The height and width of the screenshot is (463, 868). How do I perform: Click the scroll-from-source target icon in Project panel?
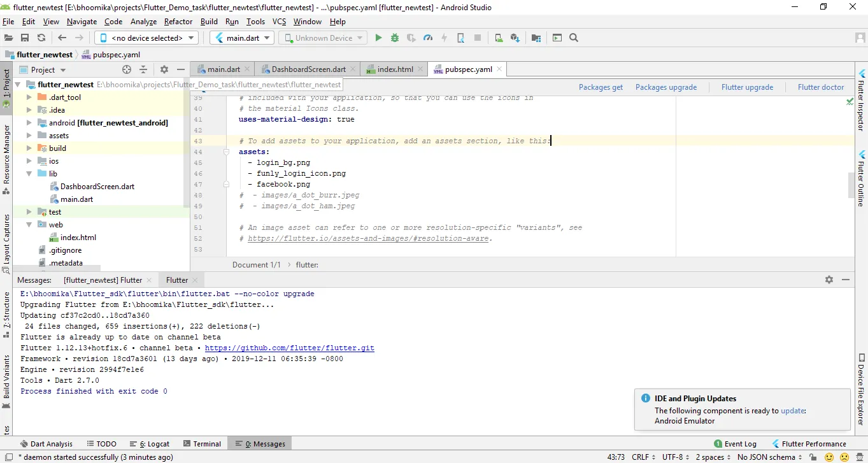127,69
